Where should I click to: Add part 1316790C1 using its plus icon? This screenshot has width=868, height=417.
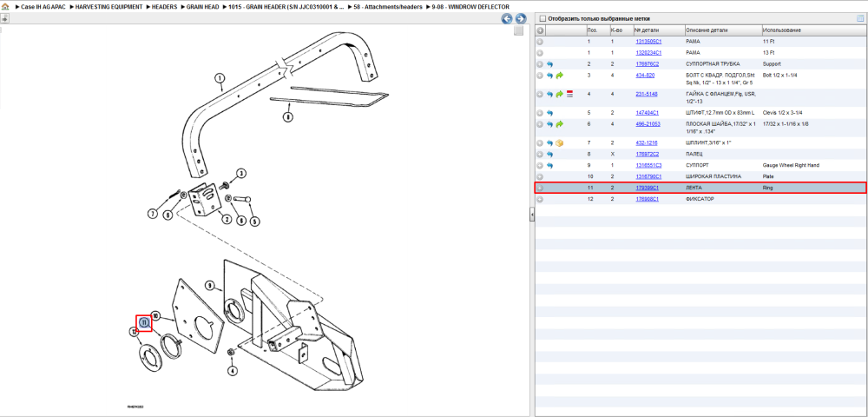540,176
